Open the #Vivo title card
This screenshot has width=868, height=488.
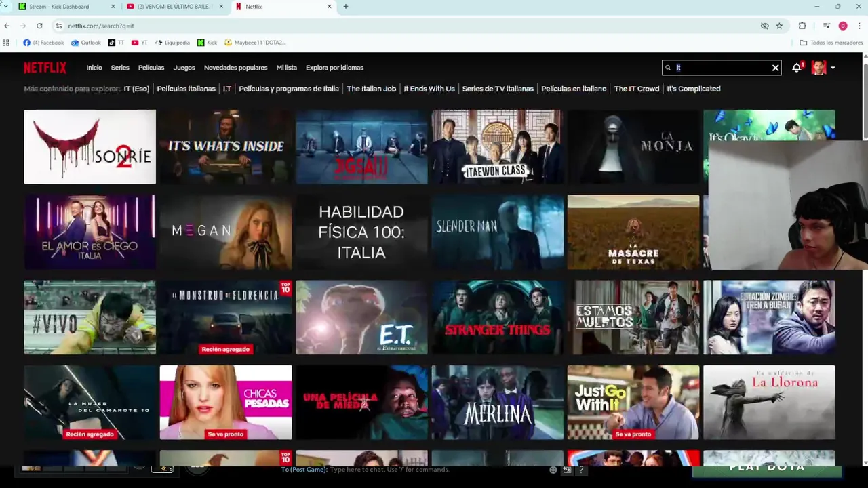coord(90,317)
